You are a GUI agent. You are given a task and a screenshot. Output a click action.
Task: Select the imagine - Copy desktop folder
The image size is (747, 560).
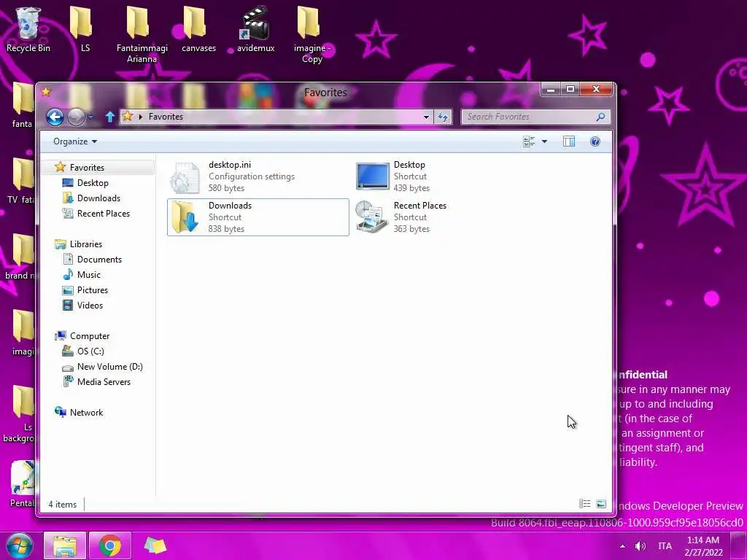pos(312,35)
